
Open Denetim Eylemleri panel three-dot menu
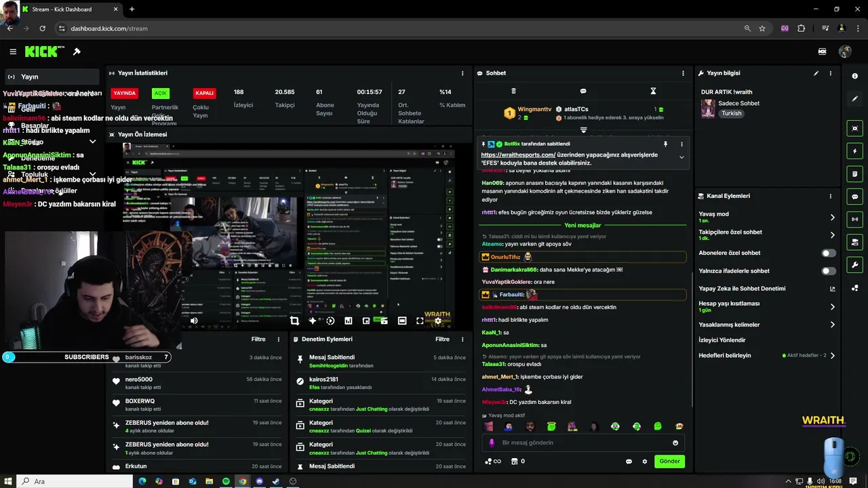pyautogui.click(x=462, y=339)
